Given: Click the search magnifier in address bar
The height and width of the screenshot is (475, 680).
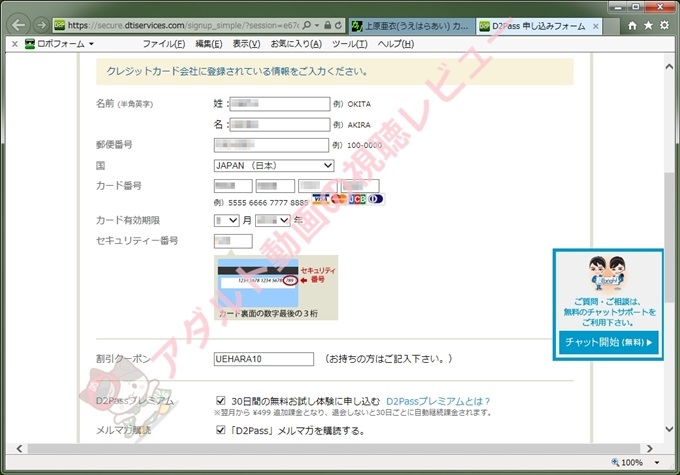Looking at the screenshot, I should tap(307, 25).
